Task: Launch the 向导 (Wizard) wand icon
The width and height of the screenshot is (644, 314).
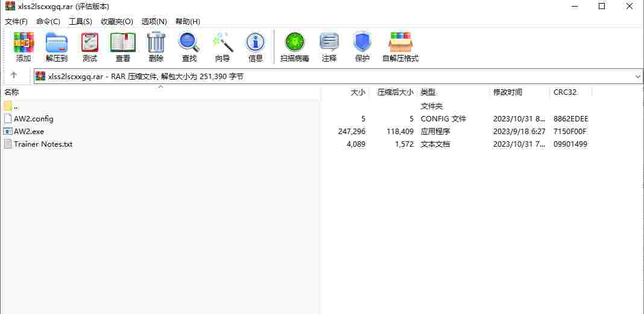Action: [x=222, y=42]
